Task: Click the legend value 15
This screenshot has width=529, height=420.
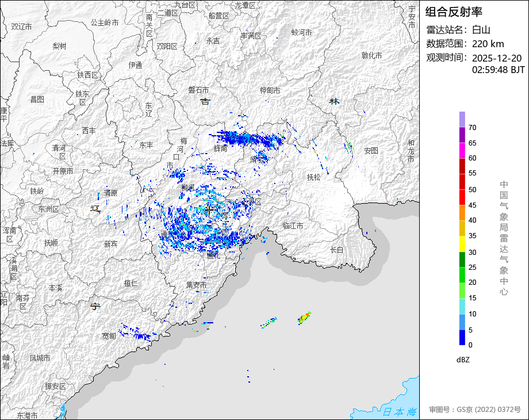Action: click(x=472, y=298)
